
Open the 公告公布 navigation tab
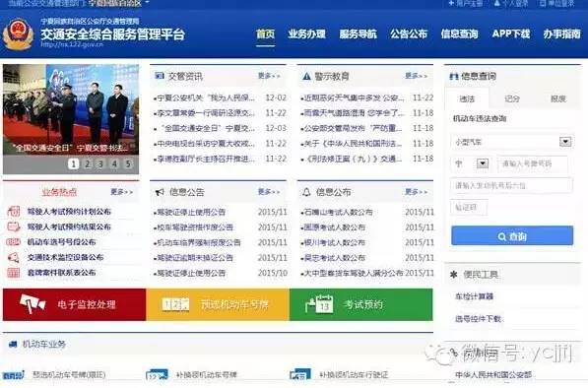(409, 34)
